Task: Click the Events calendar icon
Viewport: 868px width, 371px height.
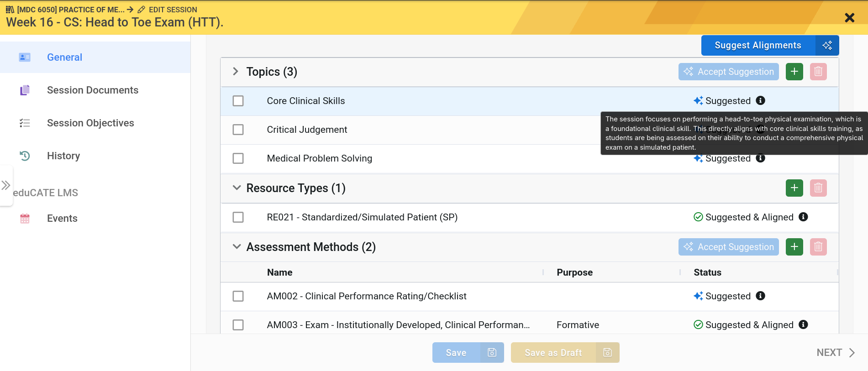Action: (25, 219)
